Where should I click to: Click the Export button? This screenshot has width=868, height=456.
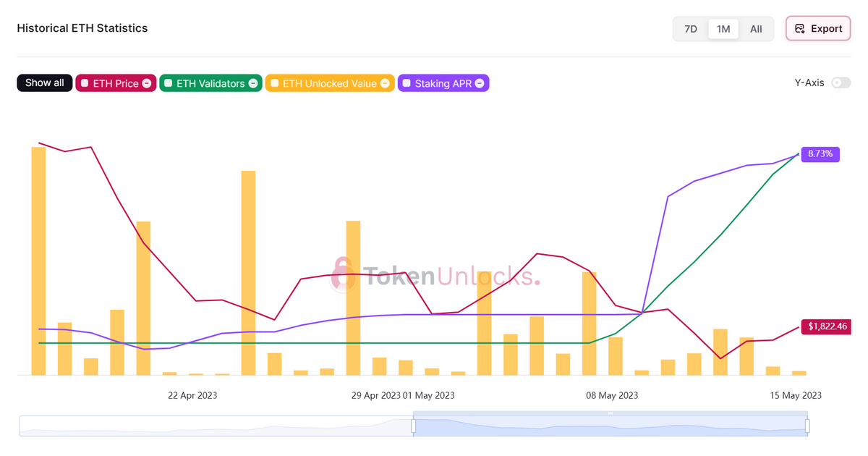coord(818,29)
